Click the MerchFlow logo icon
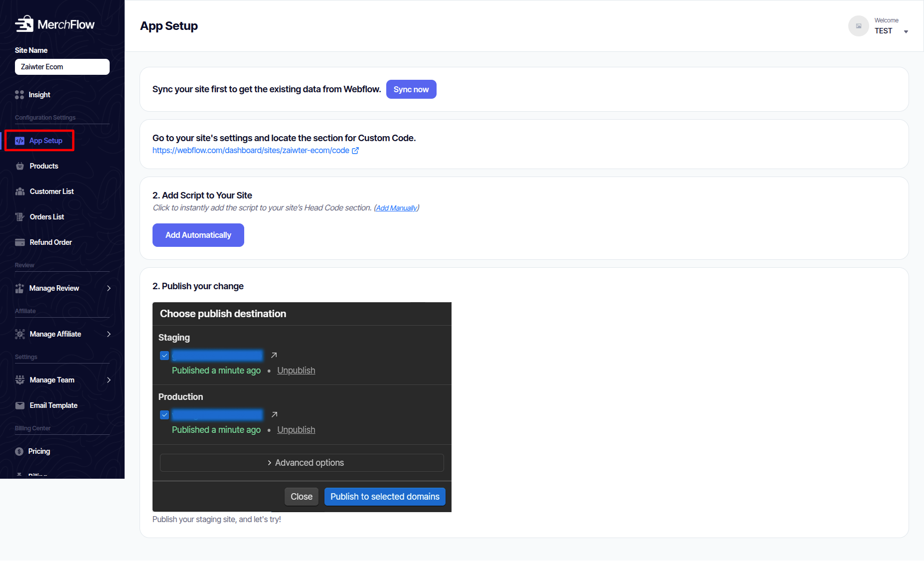 point(24,24)
